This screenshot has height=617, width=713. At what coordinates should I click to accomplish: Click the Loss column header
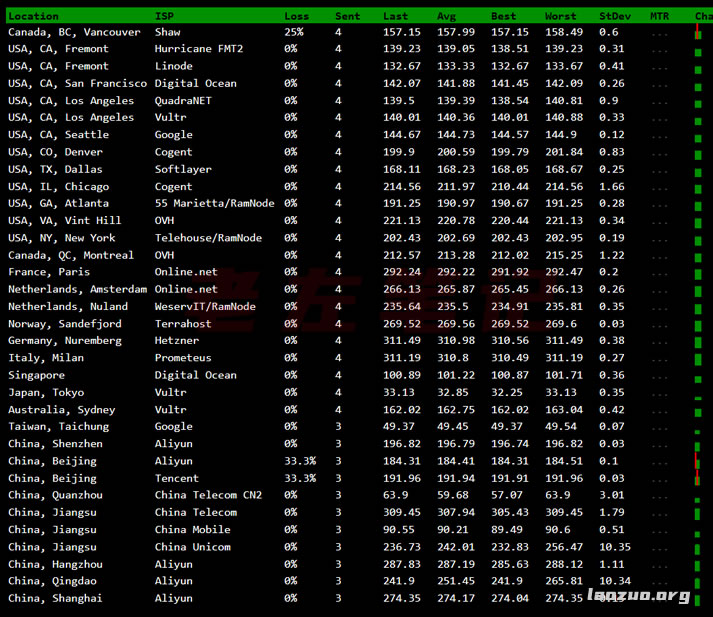point(296,16)
